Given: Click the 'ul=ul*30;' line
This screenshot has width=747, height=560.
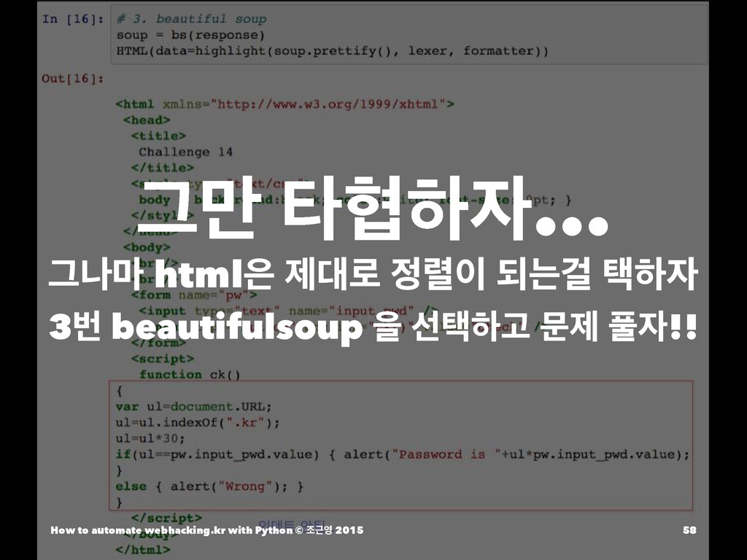Looking at the screenshot, I should pos(150,438).
